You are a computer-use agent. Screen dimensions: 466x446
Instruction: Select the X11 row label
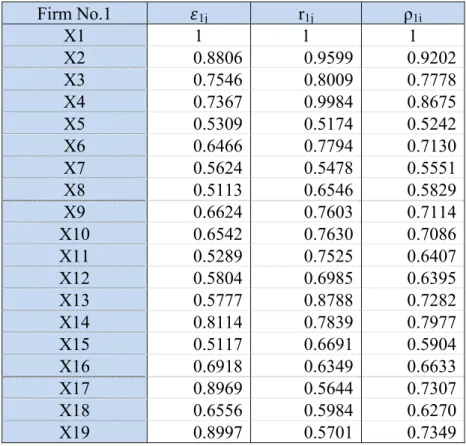point(74,256)
